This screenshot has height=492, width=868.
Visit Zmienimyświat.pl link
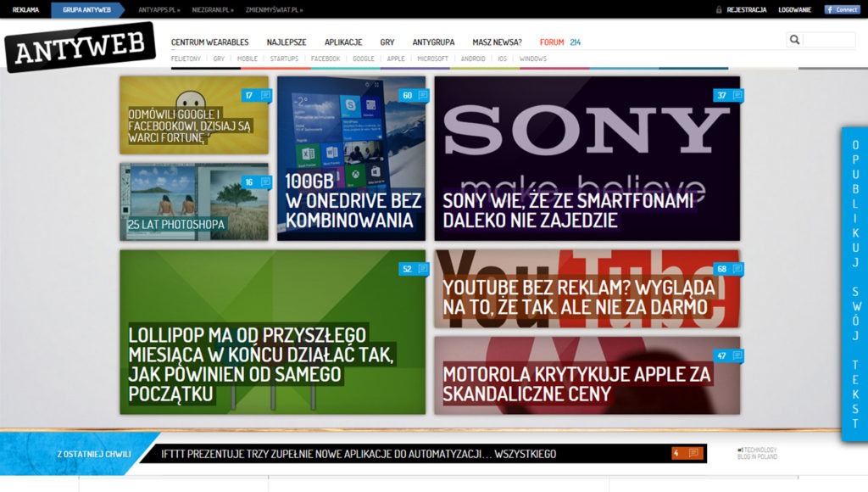(x=275, y=10)
